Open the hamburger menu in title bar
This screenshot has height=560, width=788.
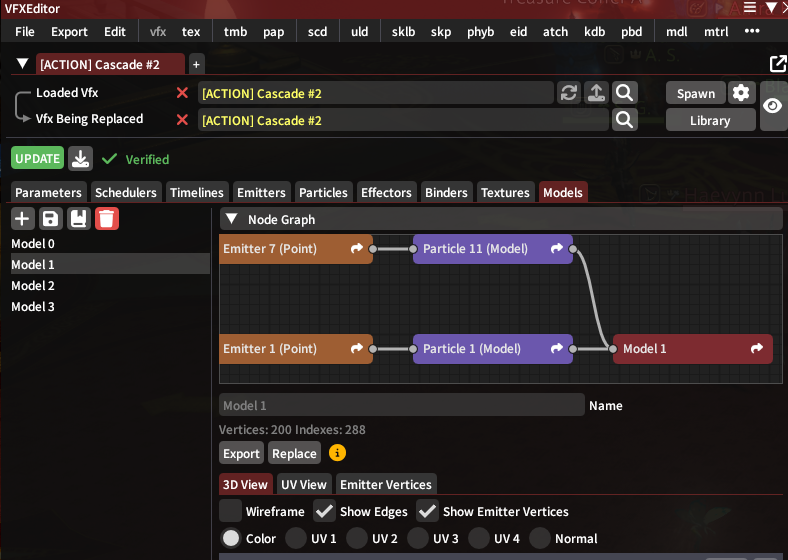(750, 8)
